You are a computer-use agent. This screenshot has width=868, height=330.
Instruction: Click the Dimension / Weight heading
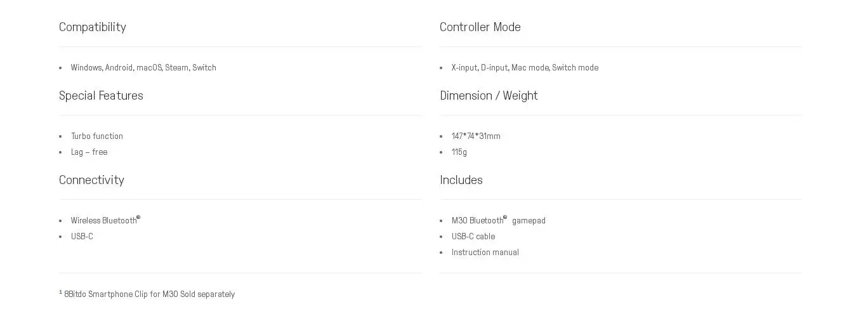tap(489, 96)
